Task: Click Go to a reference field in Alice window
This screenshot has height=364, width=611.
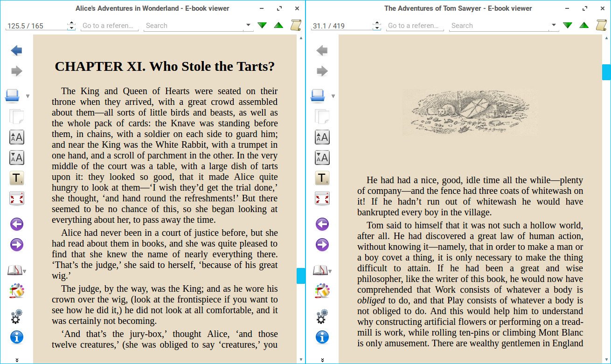Action: (x=110, y=26)
